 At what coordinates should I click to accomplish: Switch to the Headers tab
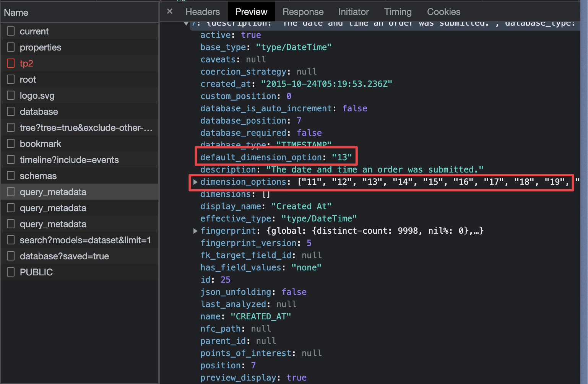click(202, 11)
